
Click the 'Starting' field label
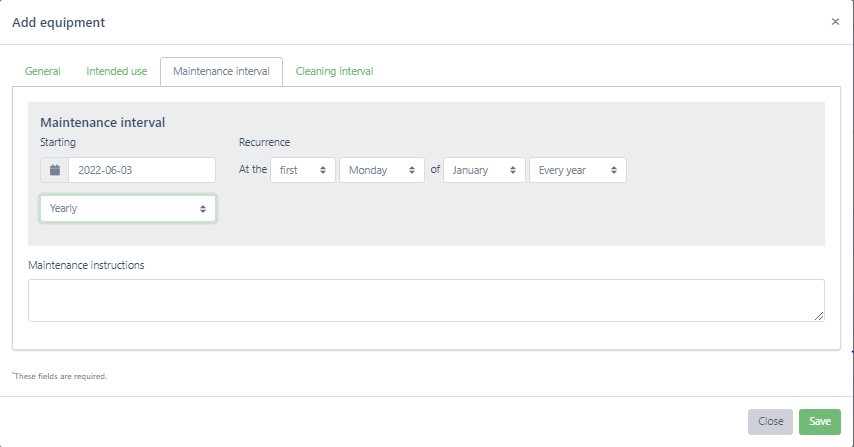(x=58, y=142)
